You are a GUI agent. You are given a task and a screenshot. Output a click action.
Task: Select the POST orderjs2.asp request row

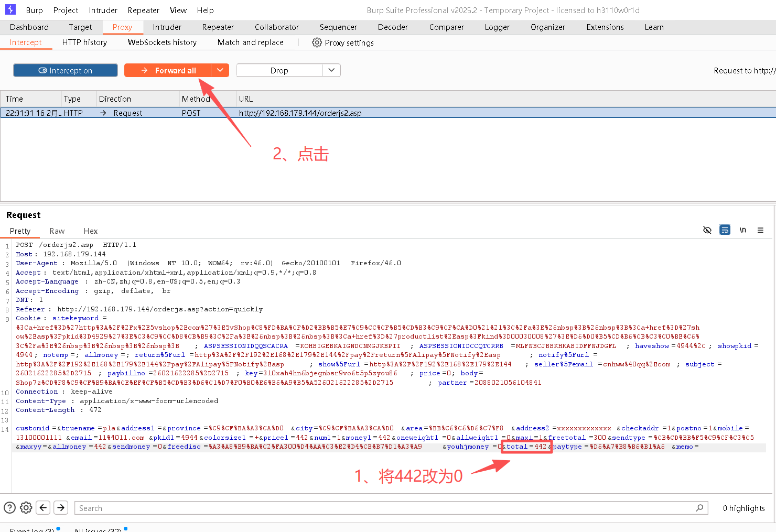pyautogui.click(x=388, y=113)
